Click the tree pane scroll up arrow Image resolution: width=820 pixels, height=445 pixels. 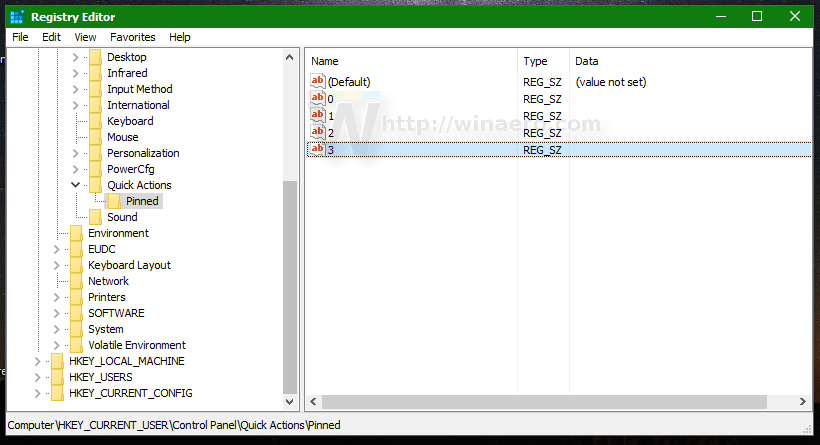(290, 57)
